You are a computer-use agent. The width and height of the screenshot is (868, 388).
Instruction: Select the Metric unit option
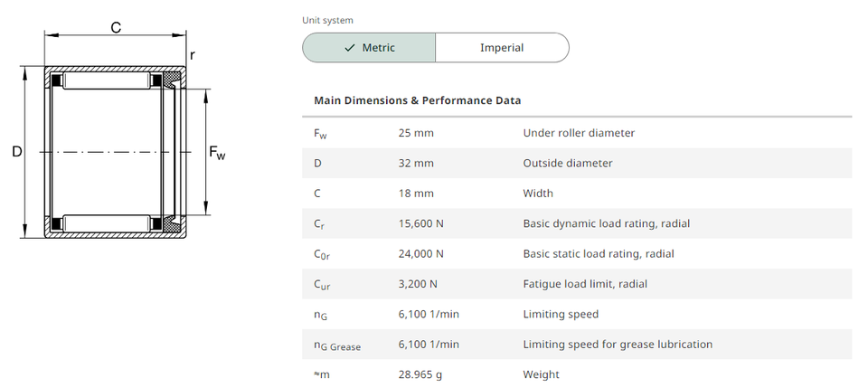coord(369,48)
